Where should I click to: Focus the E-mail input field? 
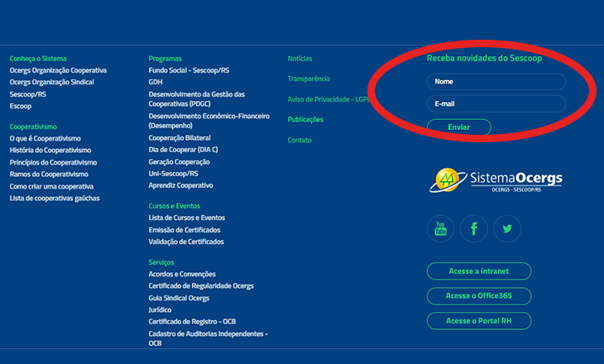[x=496, y=104]
